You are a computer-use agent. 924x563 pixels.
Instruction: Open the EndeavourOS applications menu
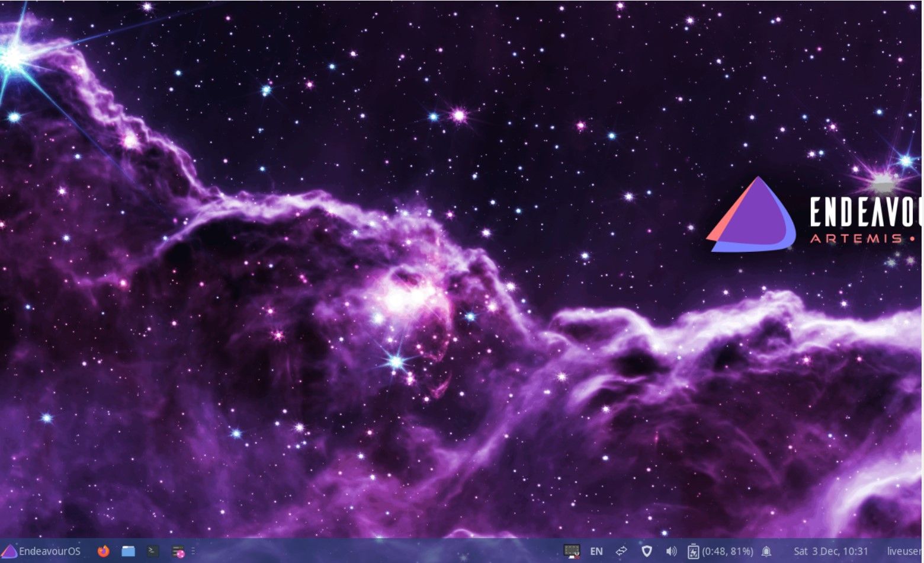pos(41,551)
